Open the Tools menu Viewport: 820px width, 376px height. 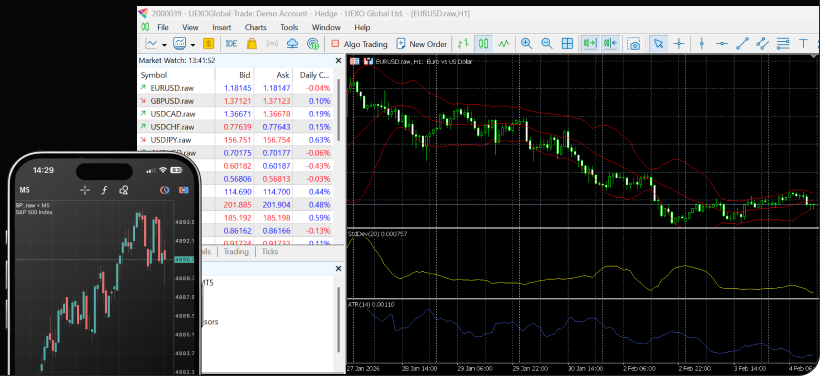pos(289,27)
